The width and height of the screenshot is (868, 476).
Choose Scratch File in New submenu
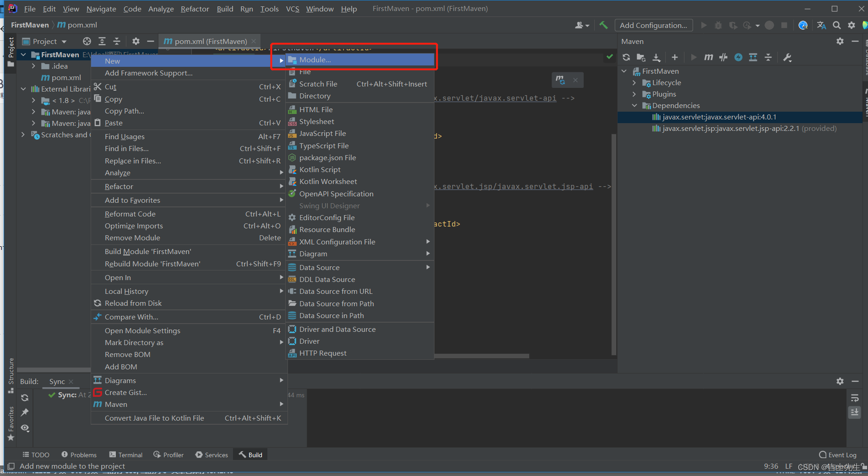click(360, 84)
